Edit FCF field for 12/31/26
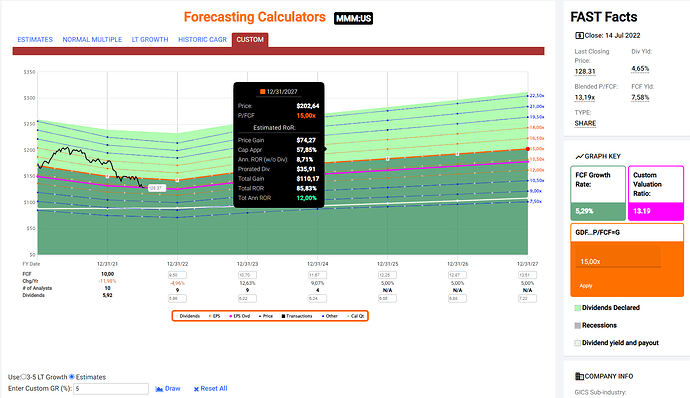690x398 pixels. pos(457,275)
